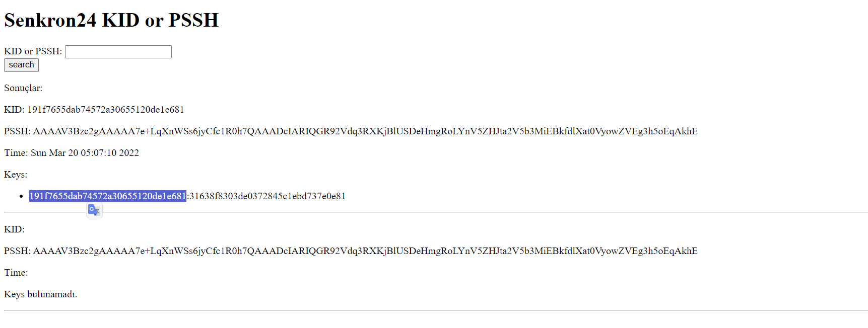The width and height of the screenshot is (868, 328).
Task: Click the search button
Action: [x=21, y=65]
